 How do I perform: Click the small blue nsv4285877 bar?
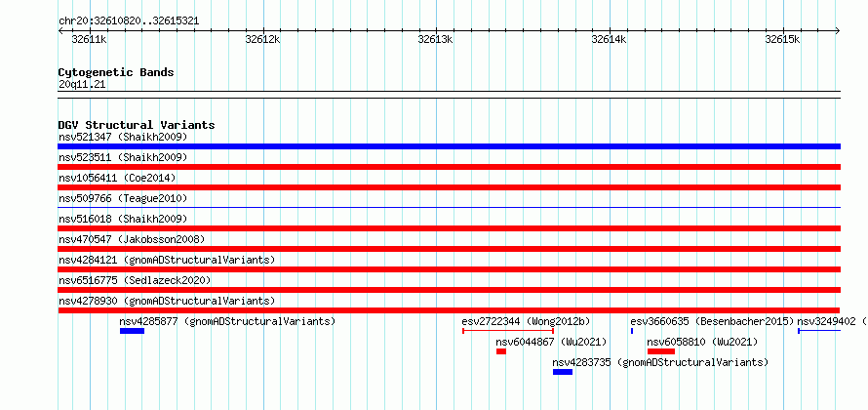(133, 331)
